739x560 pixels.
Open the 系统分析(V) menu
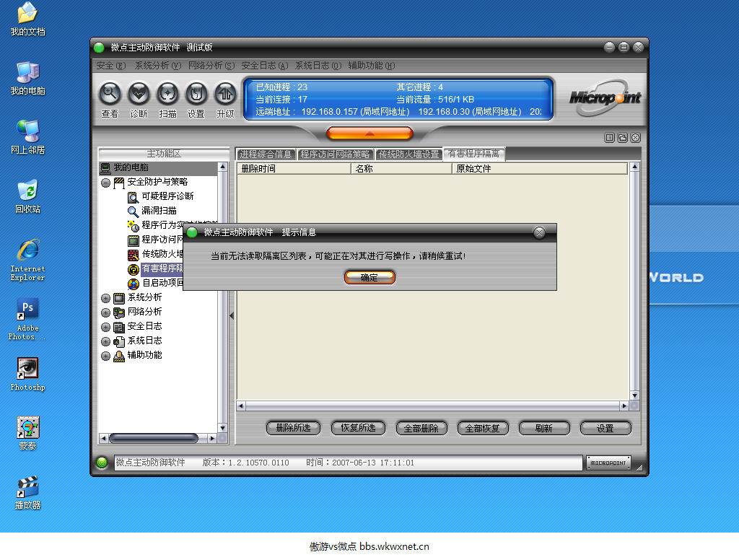pyautogui.click(x=158, y=66)
